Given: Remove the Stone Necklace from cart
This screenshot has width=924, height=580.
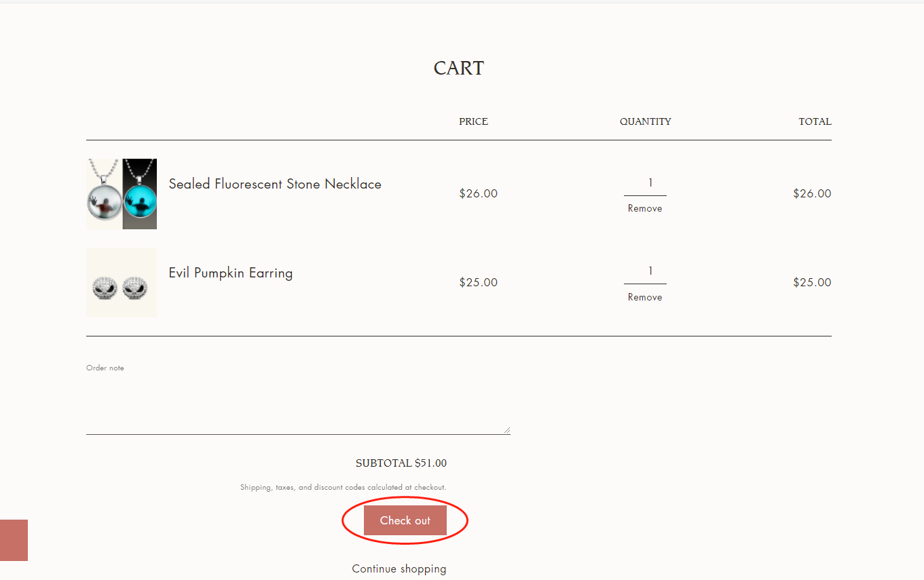Looking at the screenshot, I should tap(645, 208).
